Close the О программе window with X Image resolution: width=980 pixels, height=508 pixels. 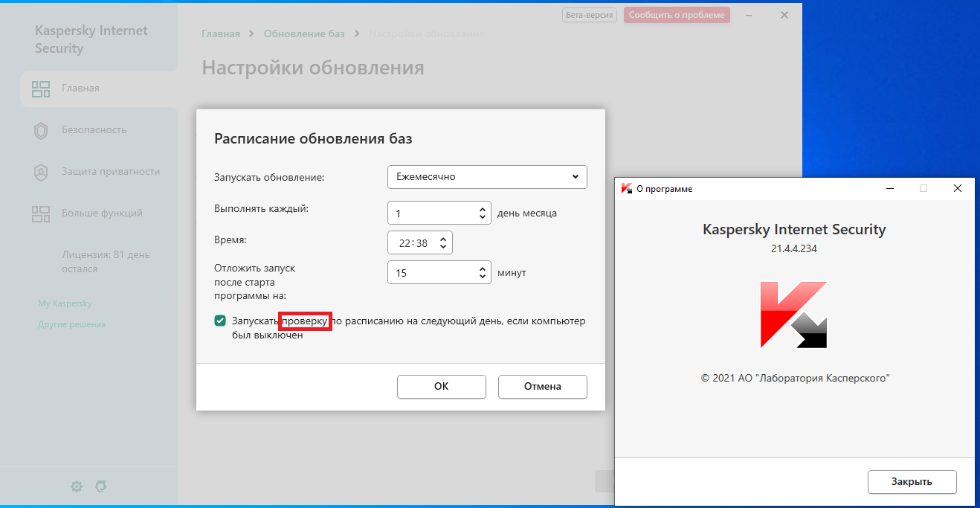(x=958, y=189)
